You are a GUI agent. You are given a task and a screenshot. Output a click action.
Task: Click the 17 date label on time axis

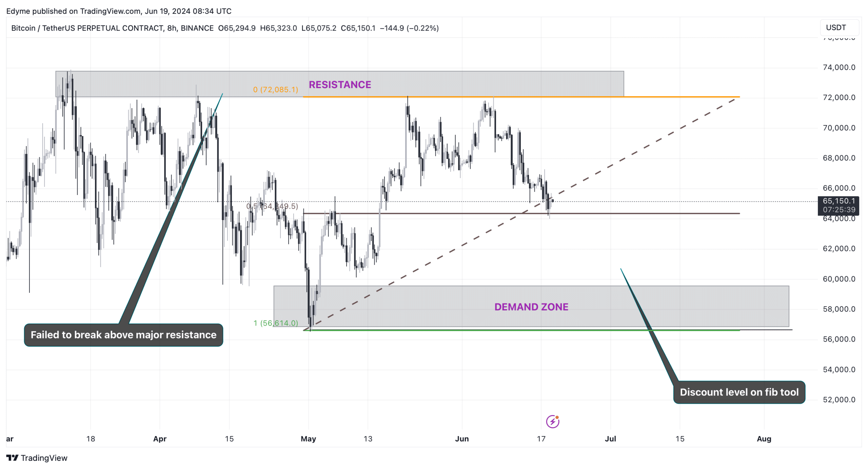tap(541, 439)
